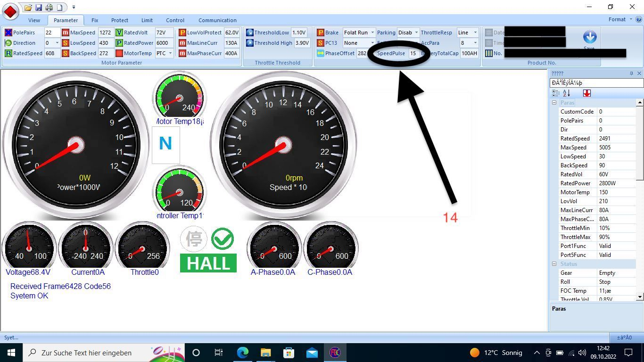644x362 pixels.
Task: Click the red diamond application button
Action: click(x=10, y=10)
